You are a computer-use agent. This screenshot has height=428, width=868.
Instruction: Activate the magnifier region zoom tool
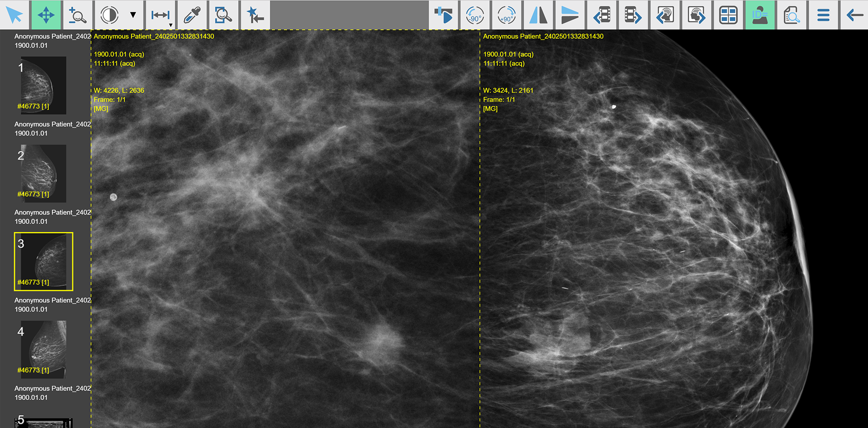pyautogui.click(x=223, y=15)
